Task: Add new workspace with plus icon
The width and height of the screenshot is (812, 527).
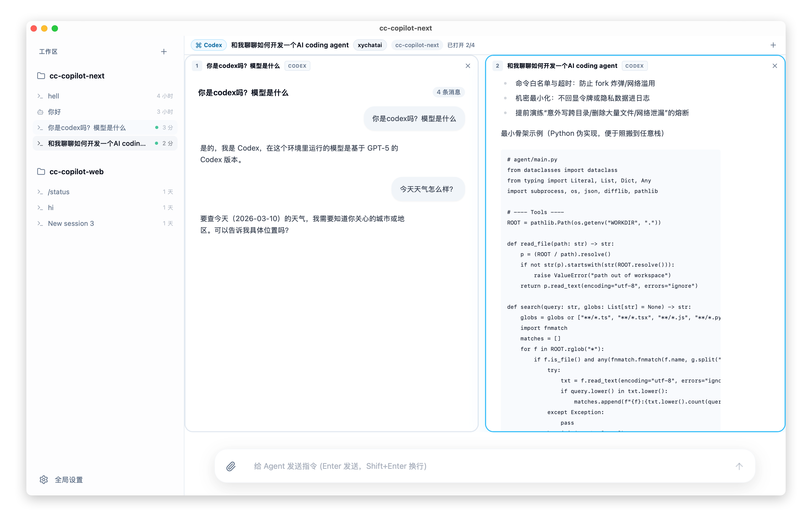Action: (x=164, y=52)
